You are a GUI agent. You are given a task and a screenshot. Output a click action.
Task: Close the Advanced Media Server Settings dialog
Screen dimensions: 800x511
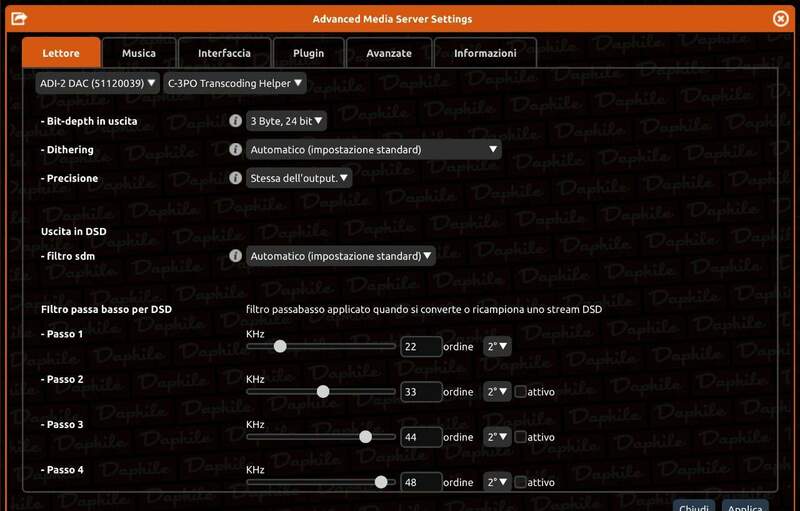coord(781,18)
